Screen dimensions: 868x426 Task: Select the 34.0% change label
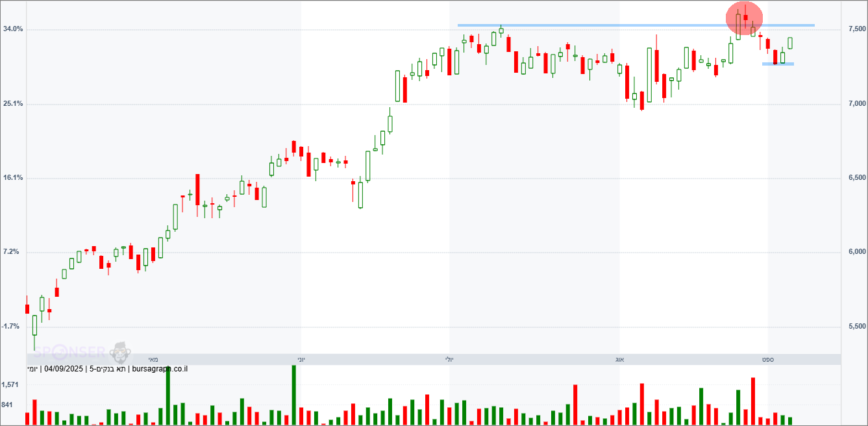[14, 29]
